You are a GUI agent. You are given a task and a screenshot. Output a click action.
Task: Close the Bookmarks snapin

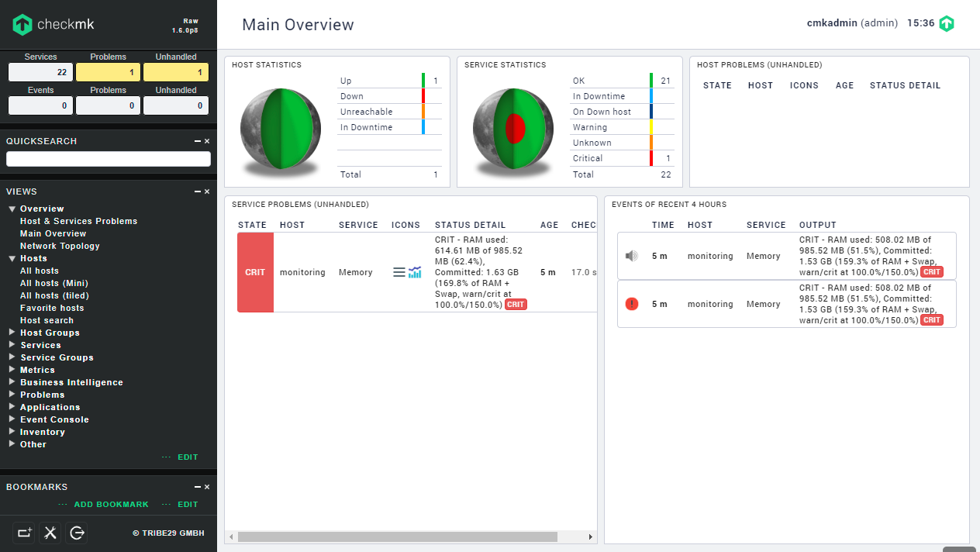click(207, 487)
